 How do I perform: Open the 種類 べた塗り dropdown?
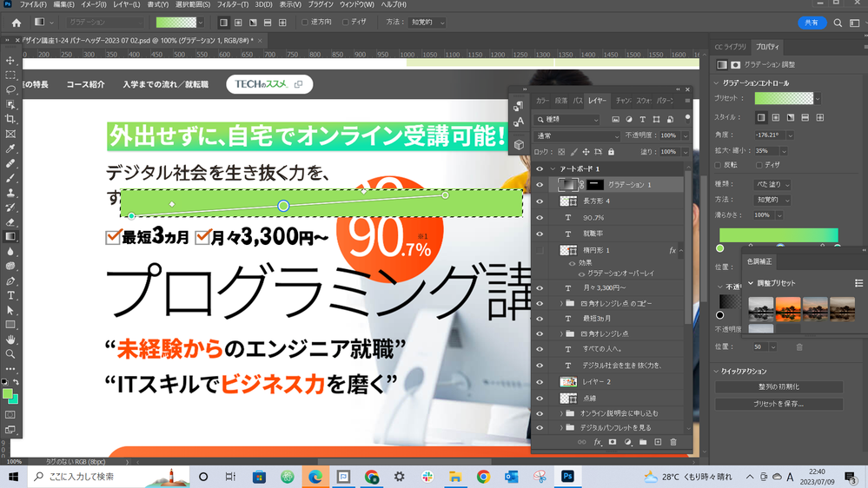772,184
